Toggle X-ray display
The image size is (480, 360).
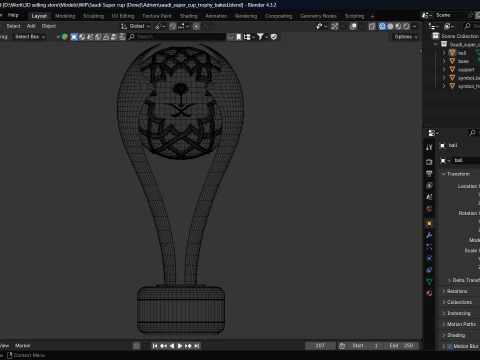tap(372, 26)
